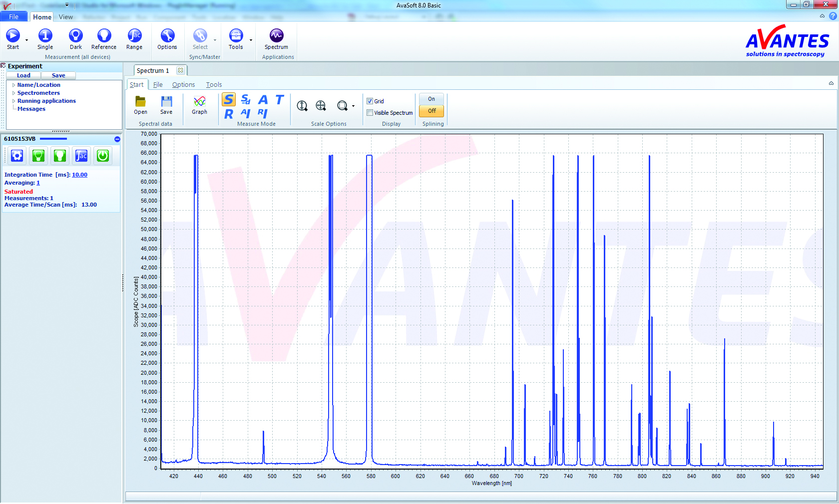Click the Load experiment button

(23, 76)
